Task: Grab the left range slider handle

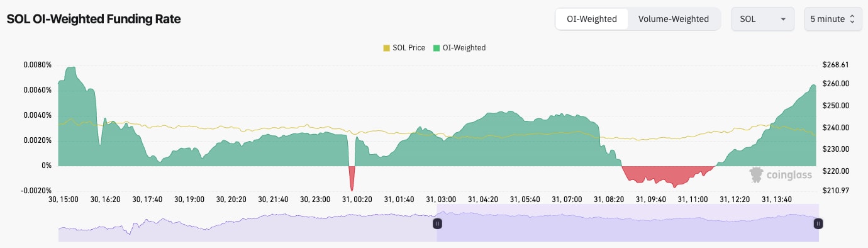Action: (437, 223)
